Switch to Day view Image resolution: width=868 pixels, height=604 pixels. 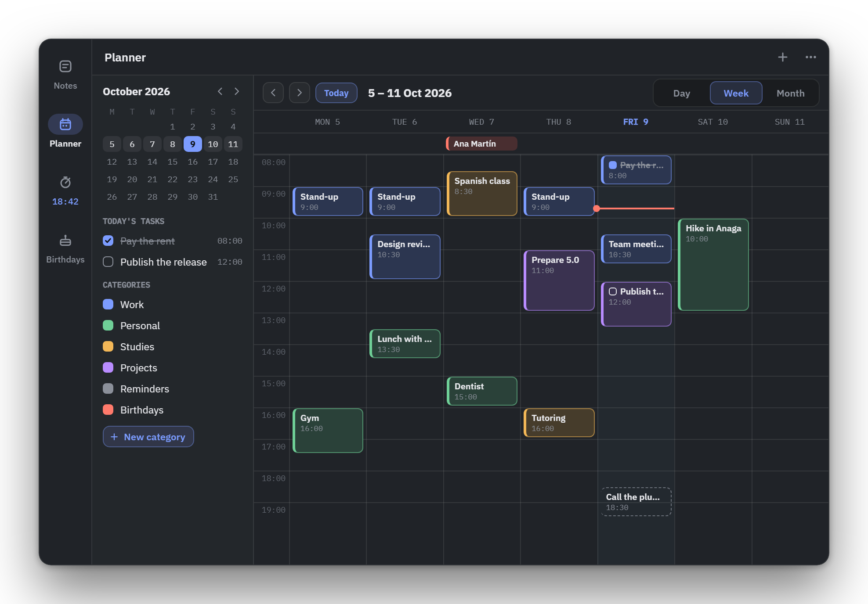click(x=682, y=93)
